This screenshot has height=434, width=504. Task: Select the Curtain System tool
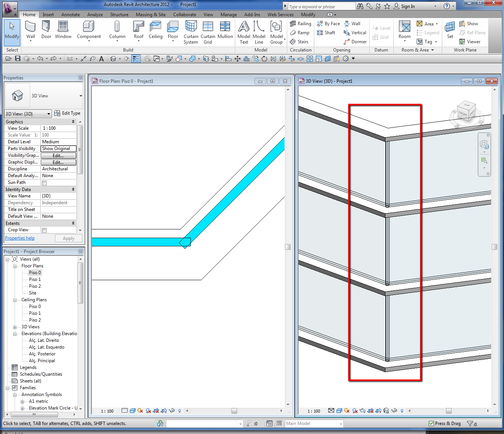pos(191,32)
